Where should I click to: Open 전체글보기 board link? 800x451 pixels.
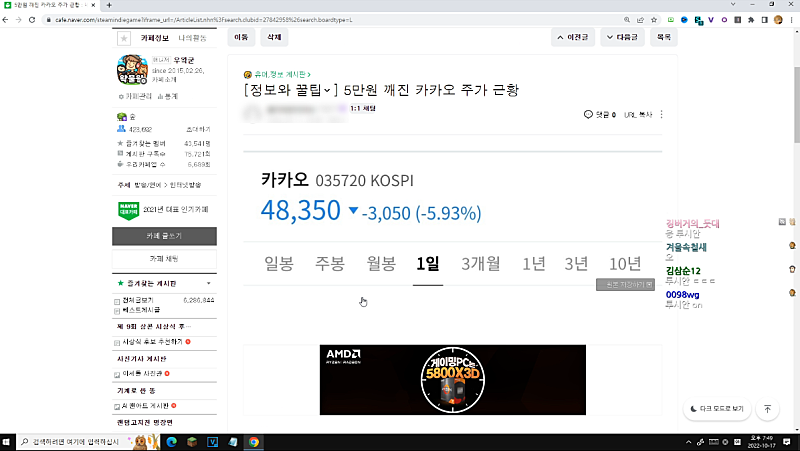(x=138, y=300)
